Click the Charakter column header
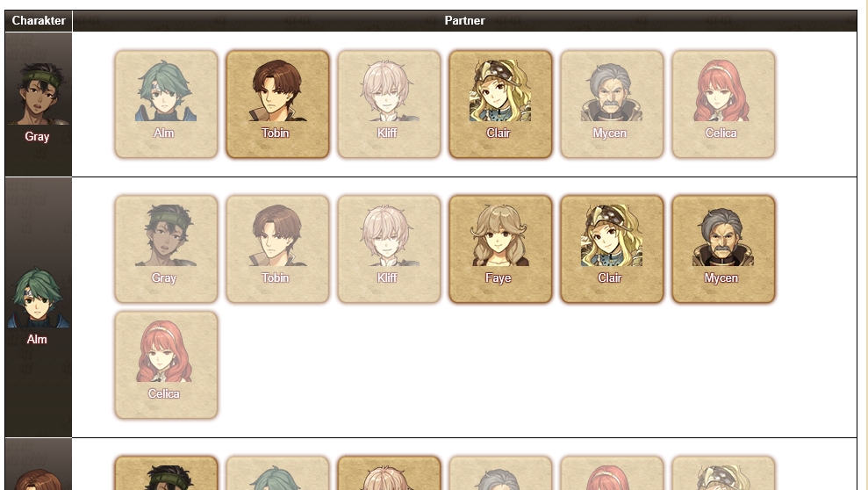868x490 pixels. click(x=39, y=20)
